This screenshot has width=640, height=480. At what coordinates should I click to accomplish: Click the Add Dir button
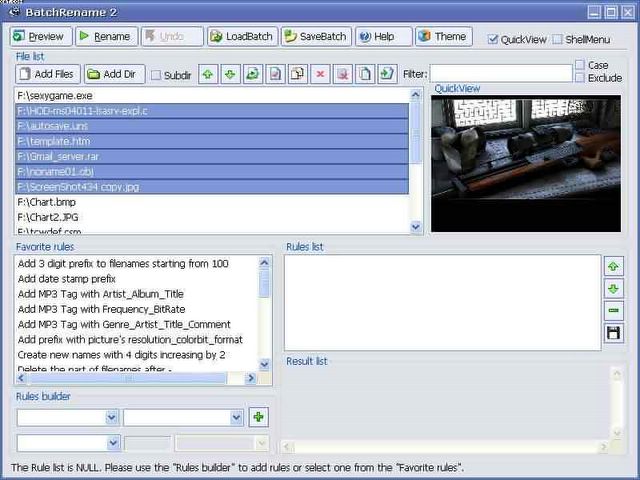pyautogui.click(x=115, y=74)
